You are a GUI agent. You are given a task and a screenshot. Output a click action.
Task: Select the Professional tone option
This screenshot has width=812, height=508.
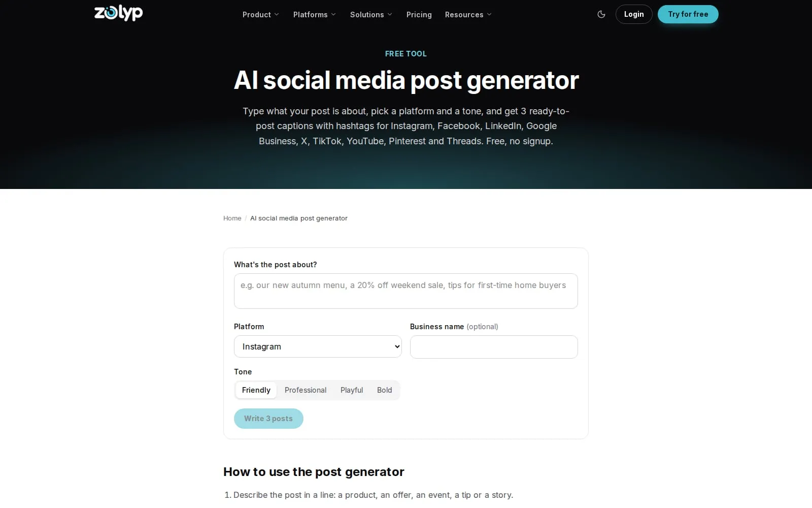[306, 390]
